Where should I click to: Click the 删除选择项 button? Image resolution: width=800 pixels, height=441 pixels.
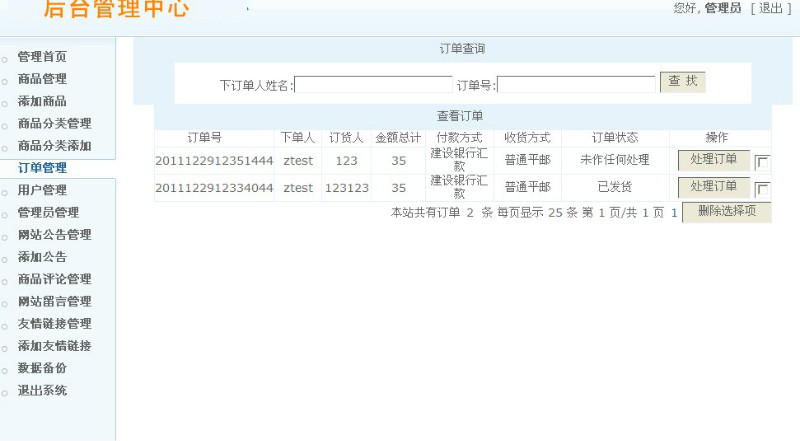coord(726,212)
